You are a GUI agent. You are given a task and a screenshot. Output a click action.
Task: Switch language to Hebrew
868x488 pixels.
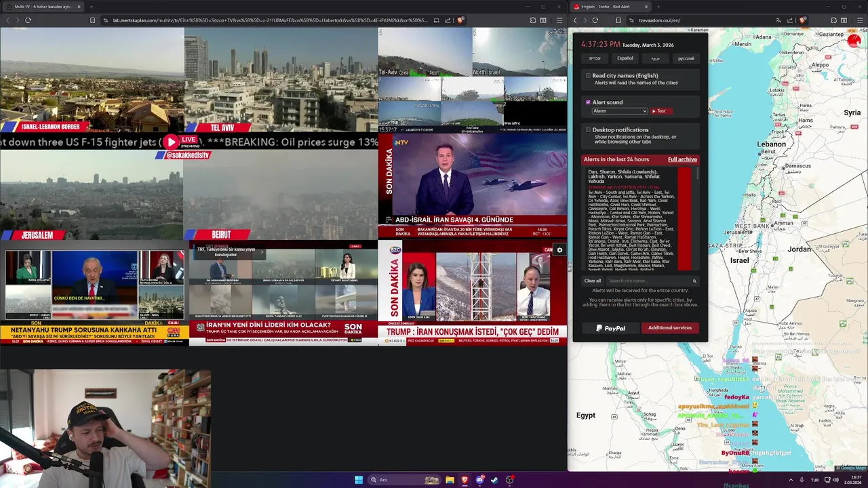tap(595, 58)
